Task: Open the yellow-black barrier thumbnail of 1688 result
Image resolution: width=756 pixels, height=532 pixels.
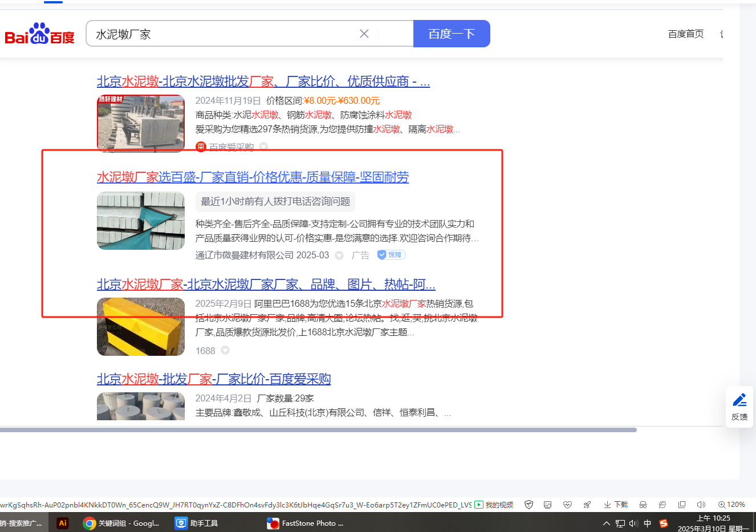Action: click(141, 327)
